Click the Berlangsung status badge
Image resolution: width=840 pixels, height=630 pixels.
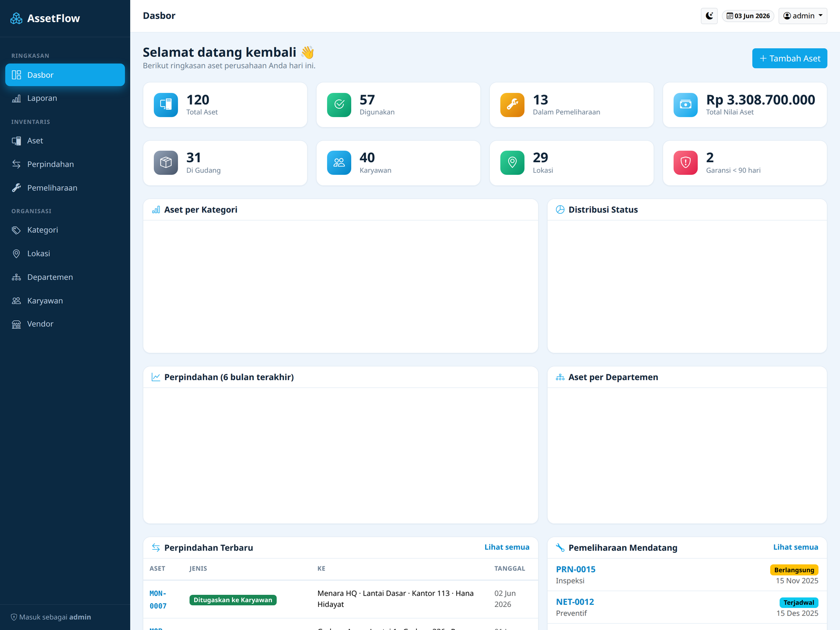[x=794, y=570]
